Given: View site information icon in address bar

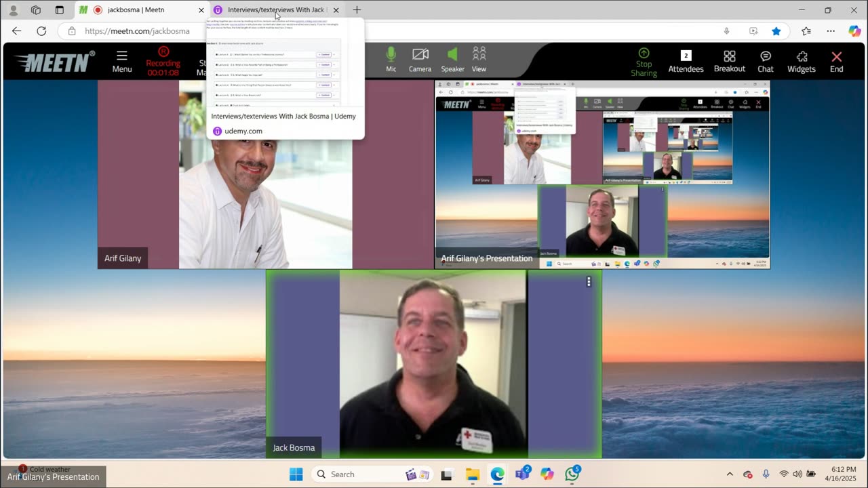Looking at the screenshot, I should coord(71,31).
